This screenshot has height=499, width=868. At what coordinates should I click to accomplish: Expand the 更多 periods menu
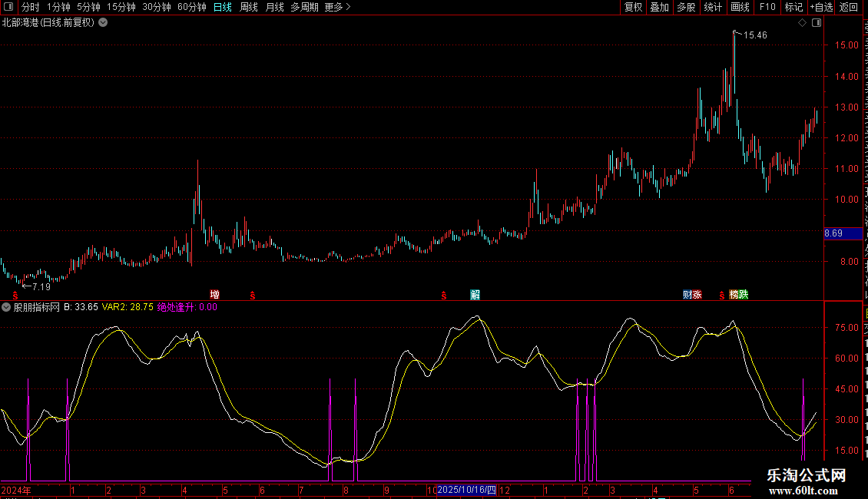(x=337, y=7)
